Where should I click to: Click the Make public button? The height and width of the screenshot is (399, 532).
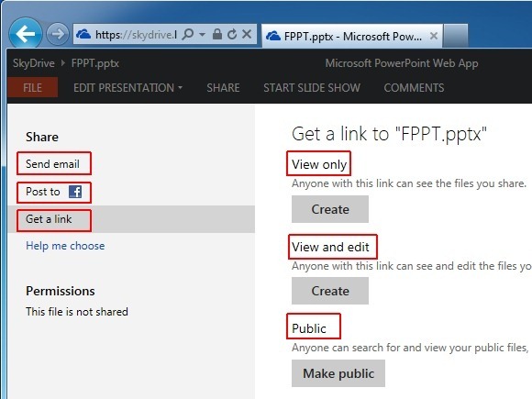tap(338, 373)
